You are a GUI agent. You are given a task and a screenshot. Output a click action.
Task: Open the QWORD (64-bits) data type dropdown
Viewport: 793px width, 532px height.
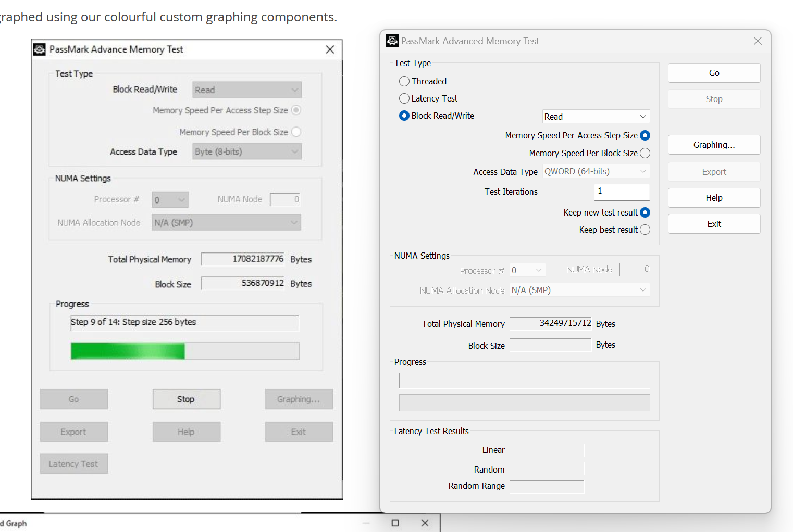(x=596, y=171)
